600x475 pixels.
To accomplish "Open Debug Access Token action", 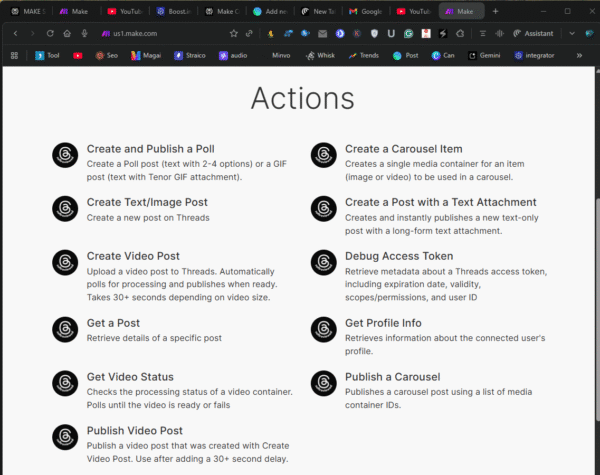I will coord(399,256).
